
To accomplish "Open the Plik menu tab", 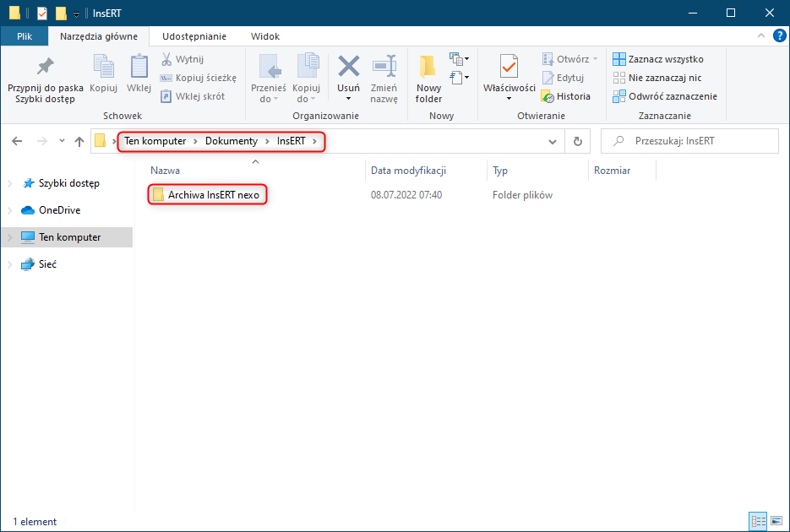I will coord(25,36).
